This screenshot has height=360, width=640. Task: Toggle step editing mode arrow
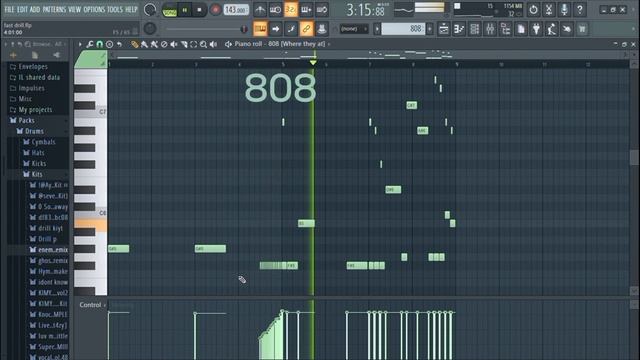[x=276, y=29]
